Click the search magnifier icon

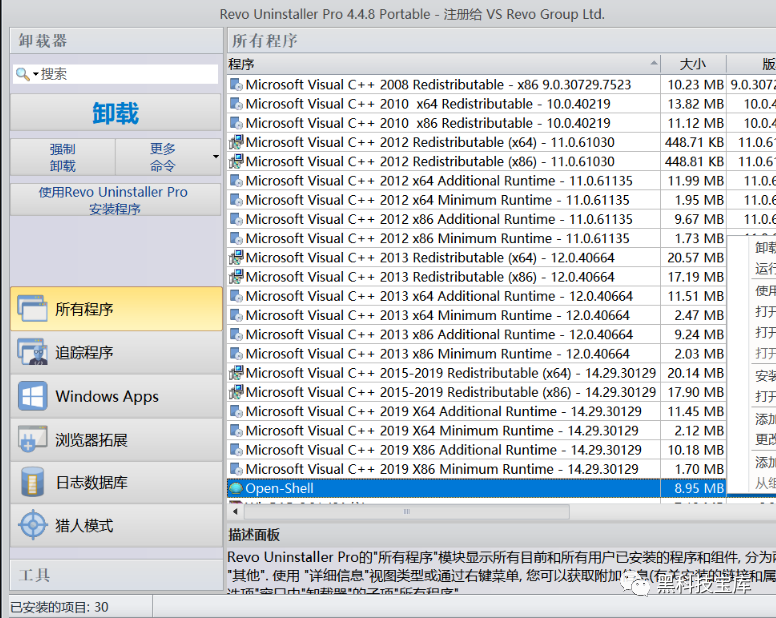[23, 74]
